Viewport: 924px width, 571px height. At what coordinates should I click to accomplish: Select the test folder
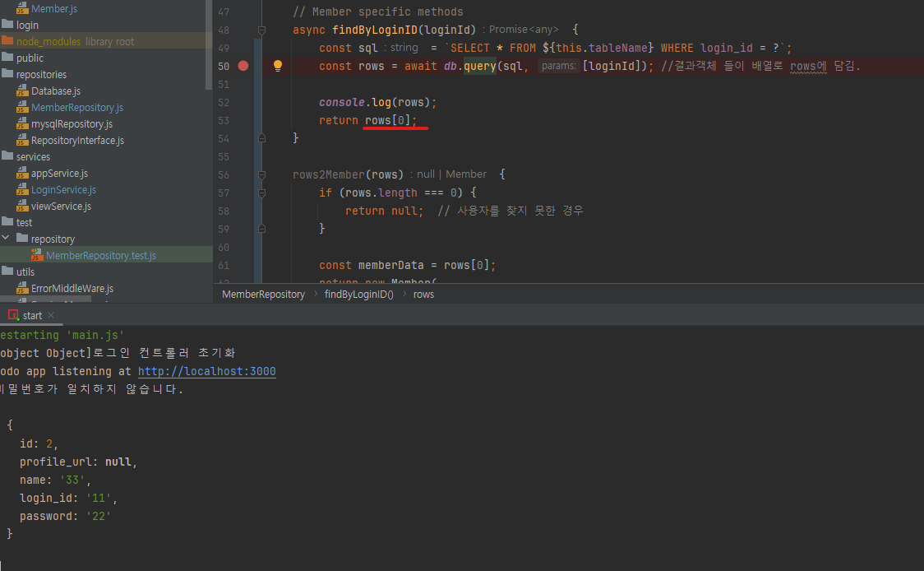click(24, 222)
